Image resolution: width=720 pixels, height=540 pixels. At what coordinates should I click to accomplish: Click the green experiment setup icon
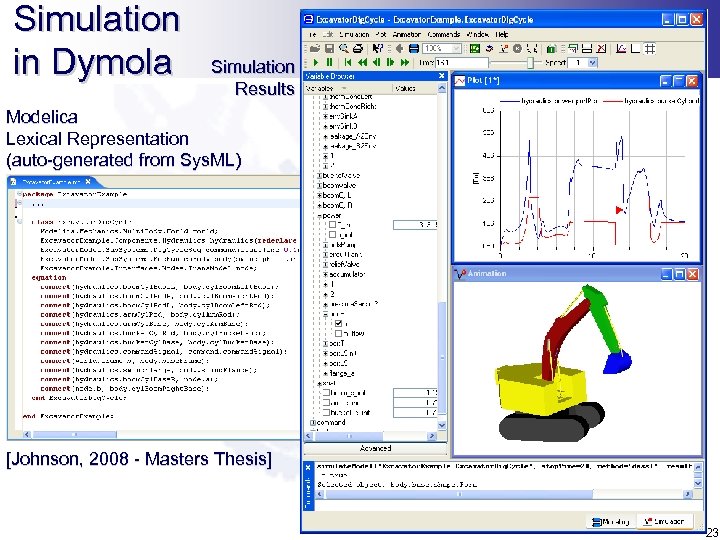click(x=552, y=48)
